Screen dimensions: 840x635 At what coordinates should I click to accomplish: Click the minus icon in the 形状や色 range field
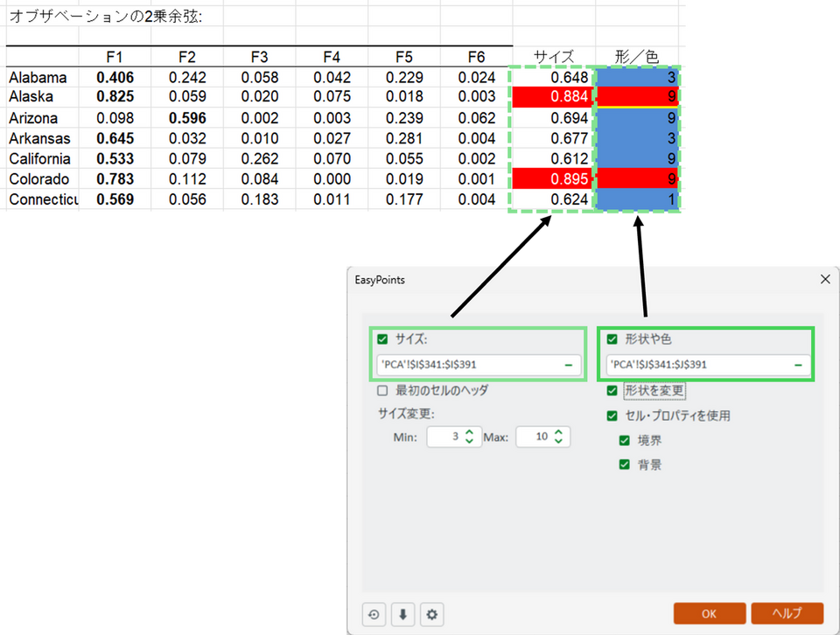(800, 365)
